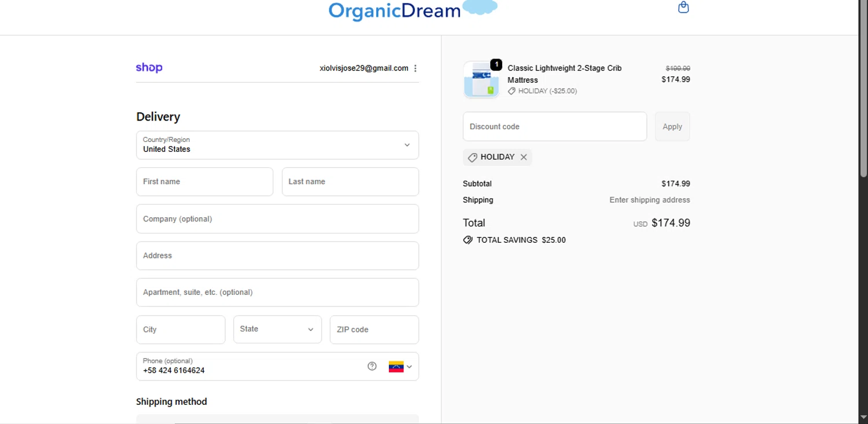The width and height of the screenshot is (868, 424).
Task: Focus the Apartment, suite field
Action: pos(277,293)
